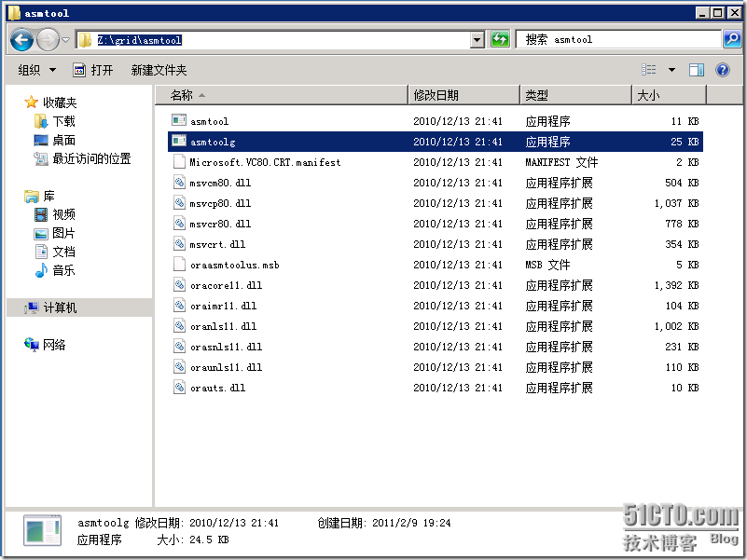Open the recent pages dropdown arrow
The height and width of the screenshot is (560, 747).
[x=65, y=40]
